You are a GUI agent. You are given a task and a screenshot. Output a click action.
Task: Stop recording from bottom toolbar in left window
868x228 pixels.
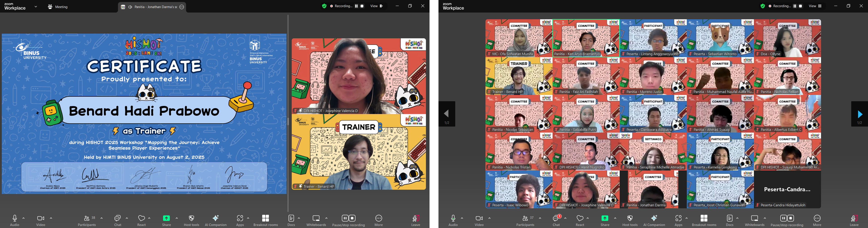pyautogui.click(x=352, y=218)
